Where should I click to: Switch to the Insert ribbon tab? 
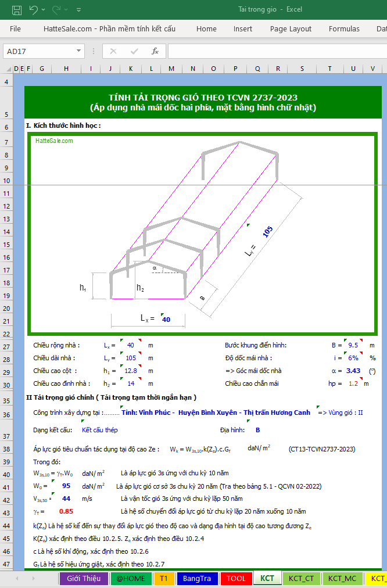pos(243,29)
